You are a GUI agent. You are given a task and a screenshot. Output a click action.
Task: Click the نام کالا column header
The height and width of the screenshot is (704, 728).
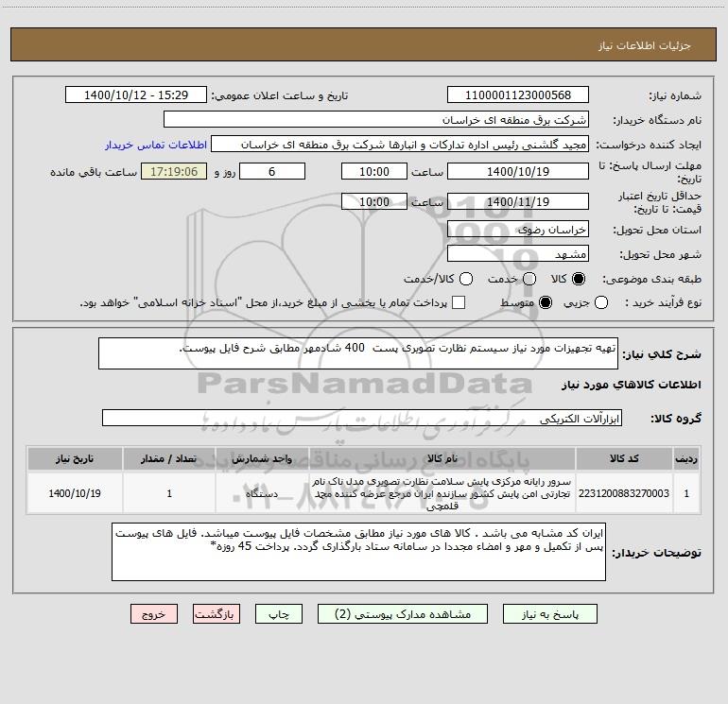[x=442, y=458]
